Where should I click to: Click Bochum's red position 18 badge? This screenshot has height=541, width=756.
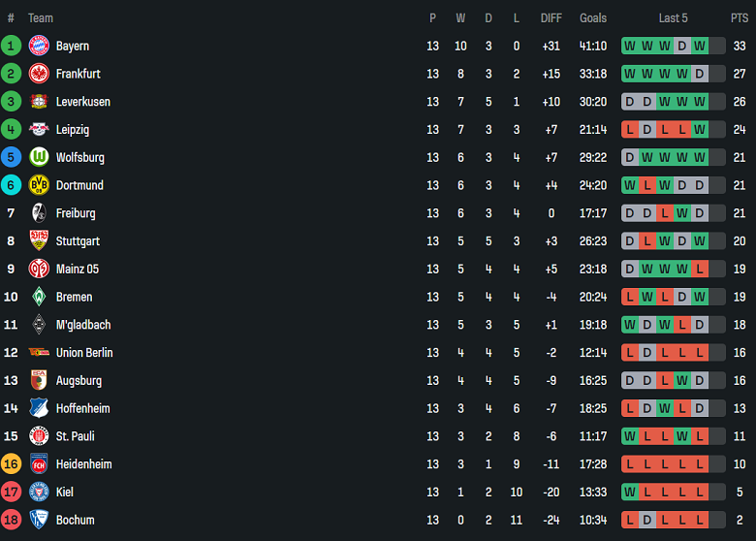[x=12, y=520]
